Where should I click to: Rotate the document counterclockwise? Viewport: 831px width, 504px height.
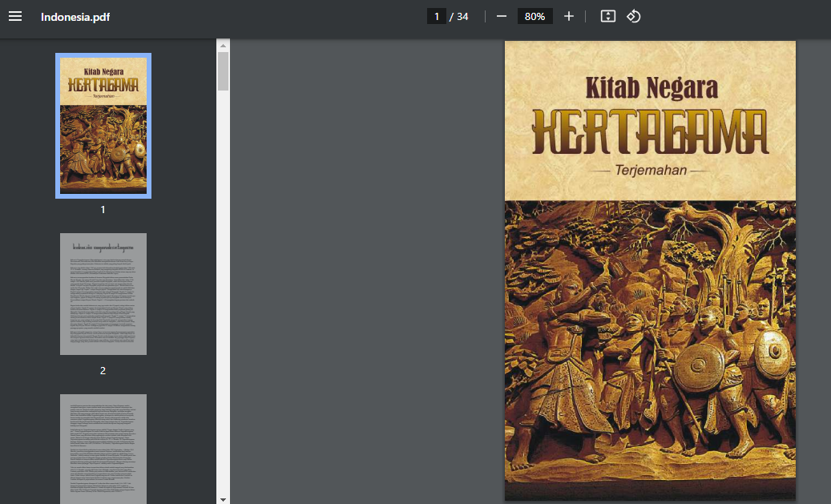pyautogui.click(x=634, y=17)
